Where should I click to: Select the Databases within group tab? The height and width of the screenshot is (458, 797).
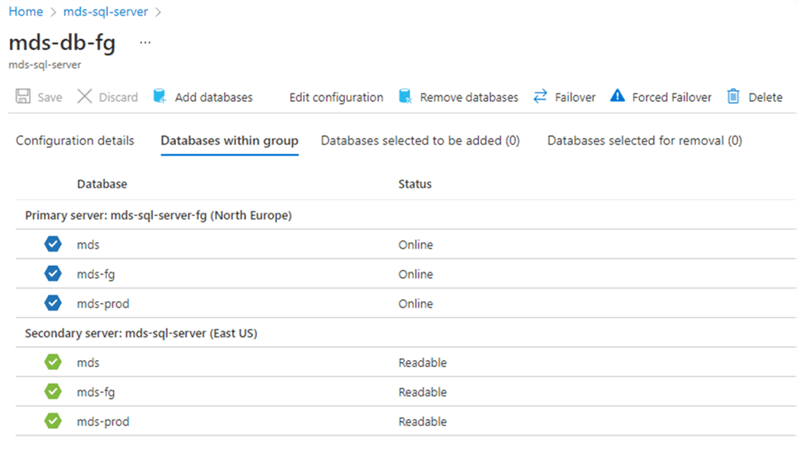point(229,141)
